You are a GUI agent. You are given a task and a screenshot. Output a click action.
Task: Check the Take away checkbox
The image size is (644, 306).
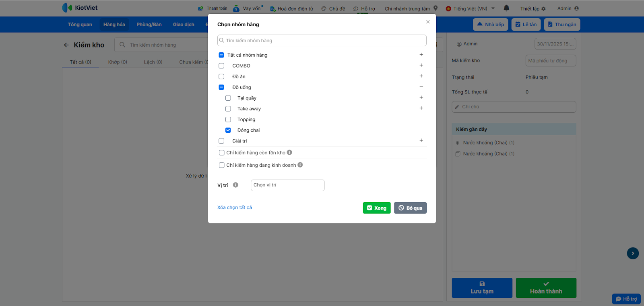pos(228,109)
